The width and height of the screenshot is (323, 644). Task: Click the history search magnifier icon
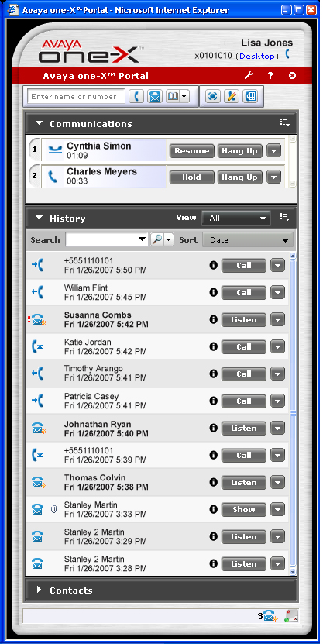156,240
